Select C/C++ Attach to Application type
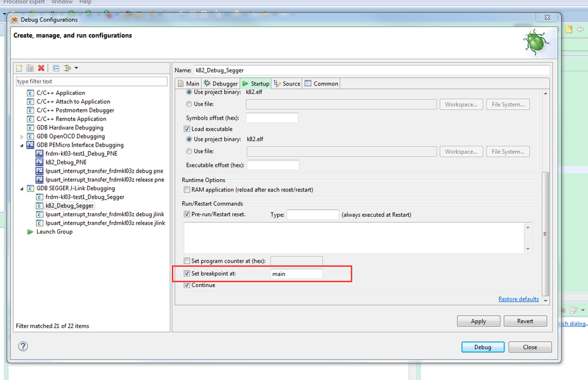Image resolution: width=588 pixels, height=380 pixels. (x=73, y=101)
